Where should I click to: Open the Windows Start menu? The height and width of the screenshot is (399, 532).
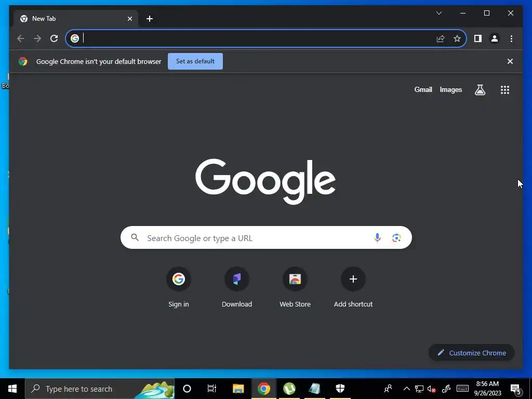[x=12, y=389]
